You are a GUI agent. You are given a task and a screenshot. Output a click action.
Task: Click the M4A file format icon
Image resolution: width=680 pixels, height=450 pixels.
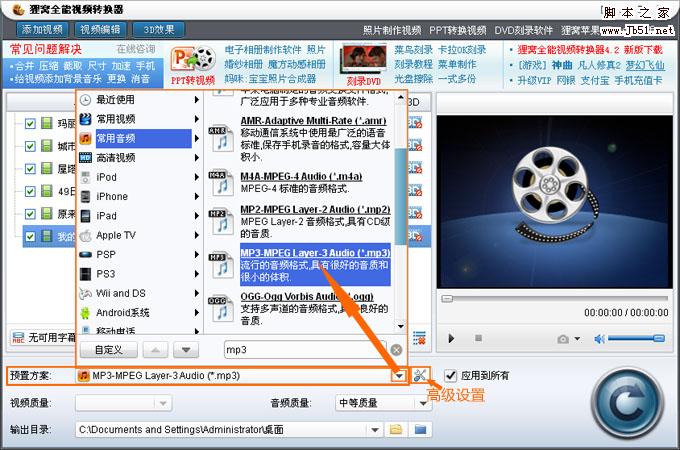tap(221, 183)
